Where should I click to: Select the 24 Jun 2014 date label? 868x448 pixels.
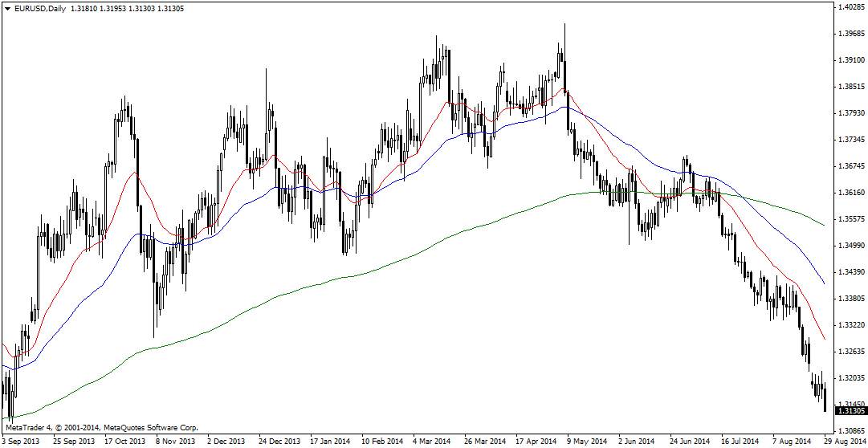pyautogui.click(x=690, y=441)
